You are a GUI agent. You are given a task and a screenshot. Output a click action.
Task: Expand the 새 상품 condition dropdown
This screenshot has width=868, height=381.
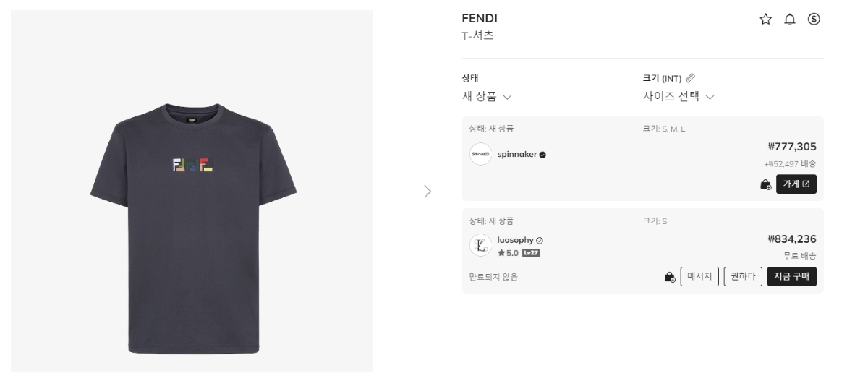487,97
